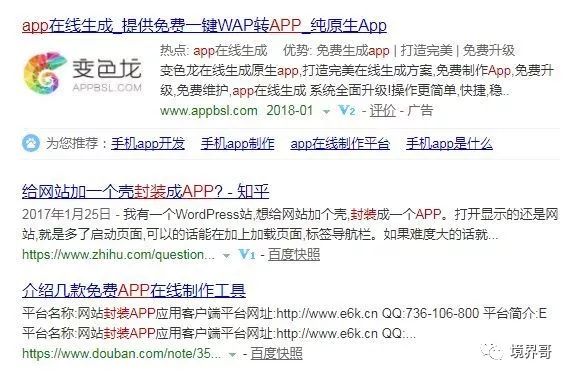Expand dropdown arrow next to 2018-01
This screenshot has width=569, height=376.
[326, 111]
